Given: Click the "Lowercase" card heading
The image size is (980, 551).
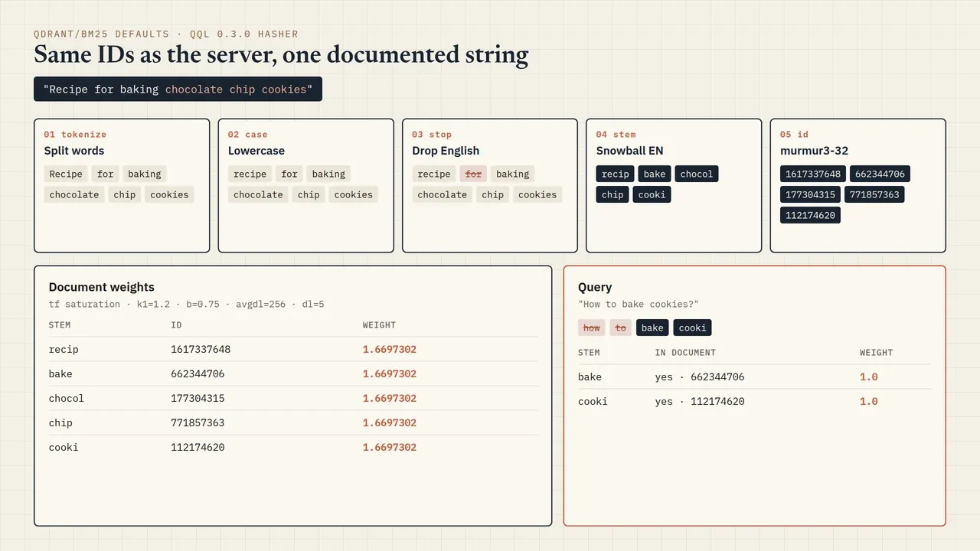Looking at the screenshot, I should point(256,151).
